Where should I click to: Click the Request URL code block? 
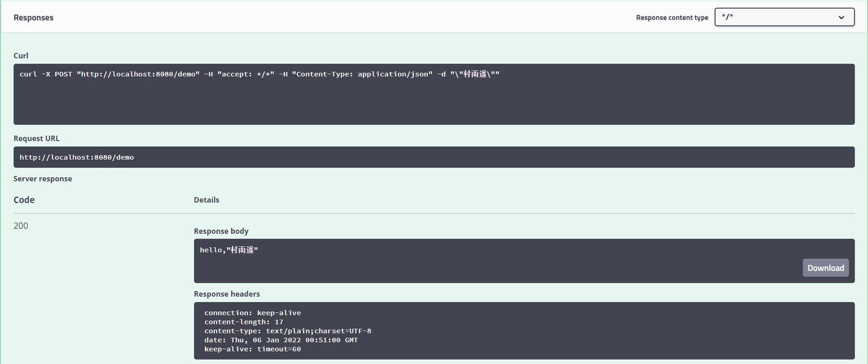click(77, 157)
